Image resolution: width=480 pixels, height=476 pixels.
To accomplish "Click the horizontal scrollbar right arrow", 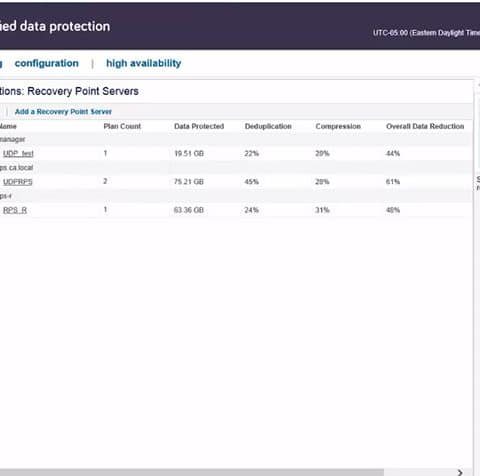I will click(460, 472).
